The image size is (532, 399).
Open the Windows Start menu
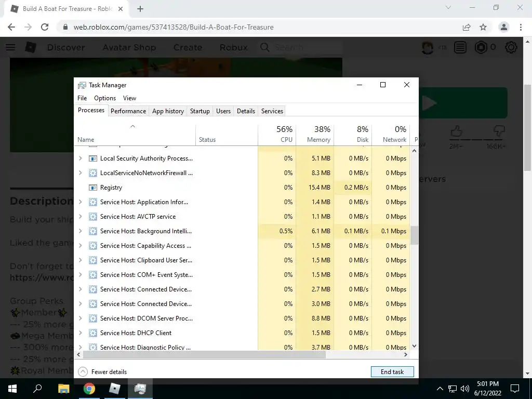point(12,389)
